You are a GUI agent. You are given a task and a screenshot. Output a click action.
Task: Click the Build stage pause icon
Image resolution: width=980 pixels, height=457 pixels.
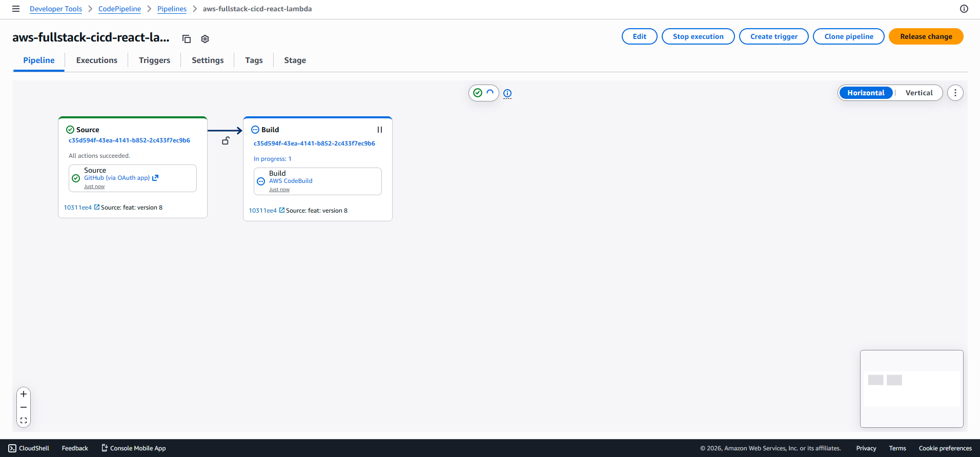point(380,130)
